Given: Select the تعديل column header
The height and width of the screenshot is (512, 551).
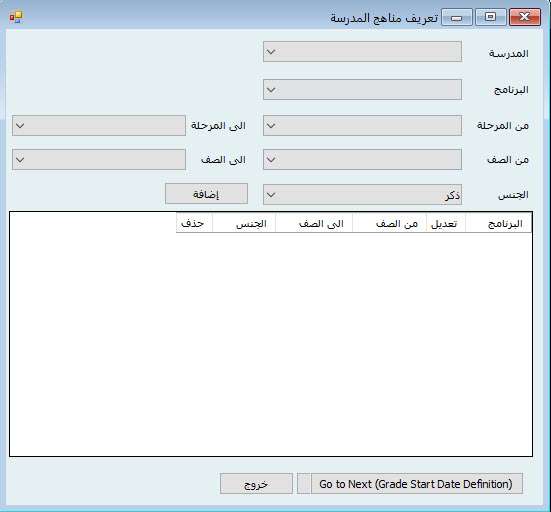Looking at the screenshot, I should 446,223.
